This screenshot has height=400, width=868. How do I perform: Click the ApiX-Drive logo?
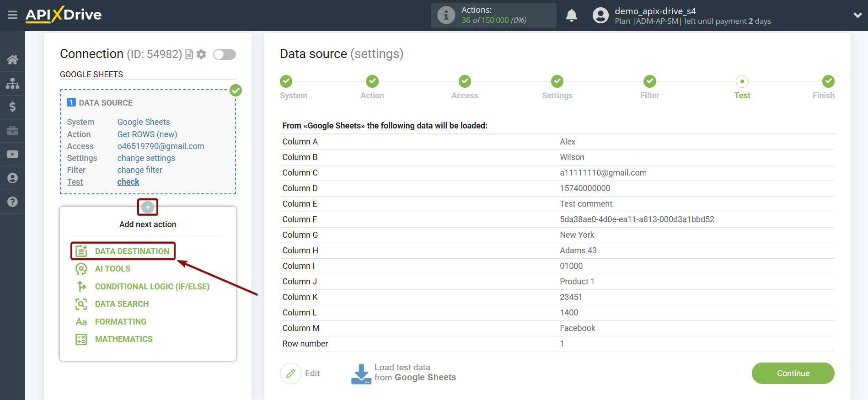64,15
